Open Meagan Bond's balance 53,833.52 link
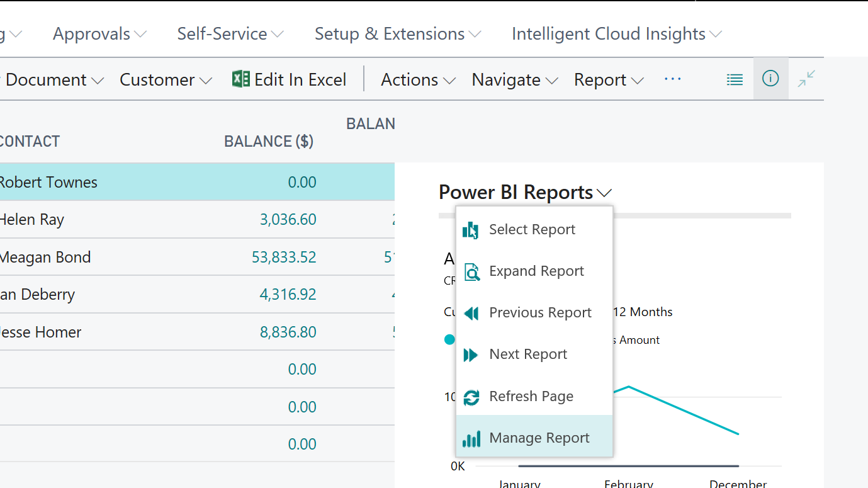The width and height of the screenshot is (868, 488). (x=284, y=257)
